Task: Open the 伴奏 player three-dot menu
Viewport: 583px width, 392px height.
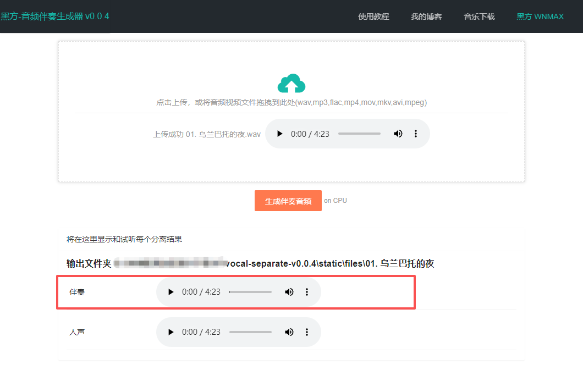Action: click(x=307, y=292)
